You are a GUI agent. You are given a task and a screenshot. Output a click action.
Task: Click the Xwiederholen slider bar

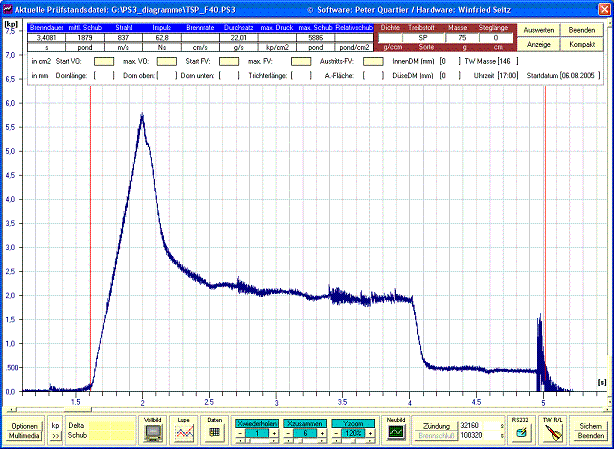pos(257,441)
